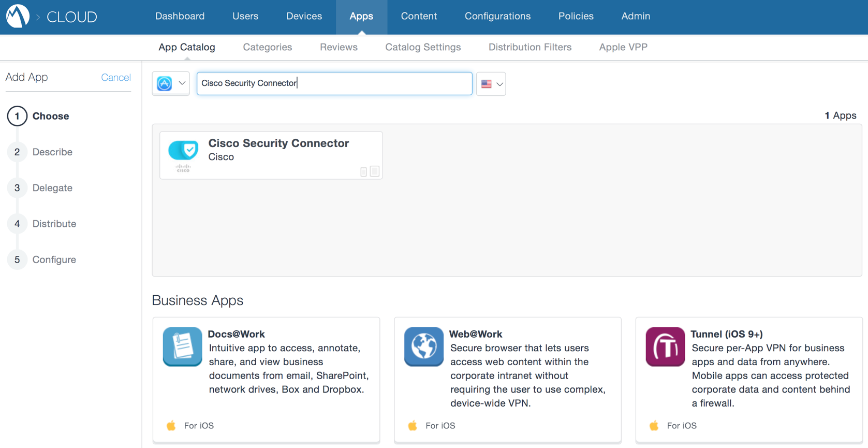The image size is (868, 448).
Task: Switch to the Distribution Filters tab
Action: 529,47
